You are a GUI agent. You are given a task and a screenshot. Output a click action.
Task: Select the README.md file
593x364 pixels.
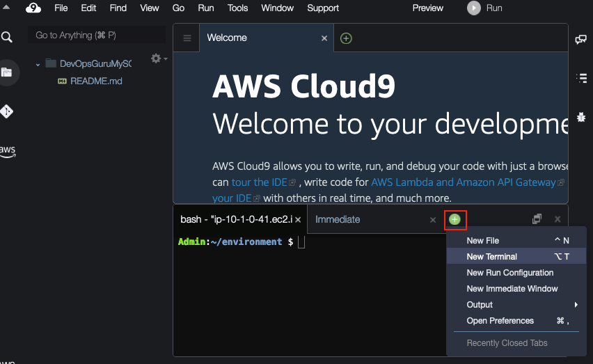tap(96, 81)
